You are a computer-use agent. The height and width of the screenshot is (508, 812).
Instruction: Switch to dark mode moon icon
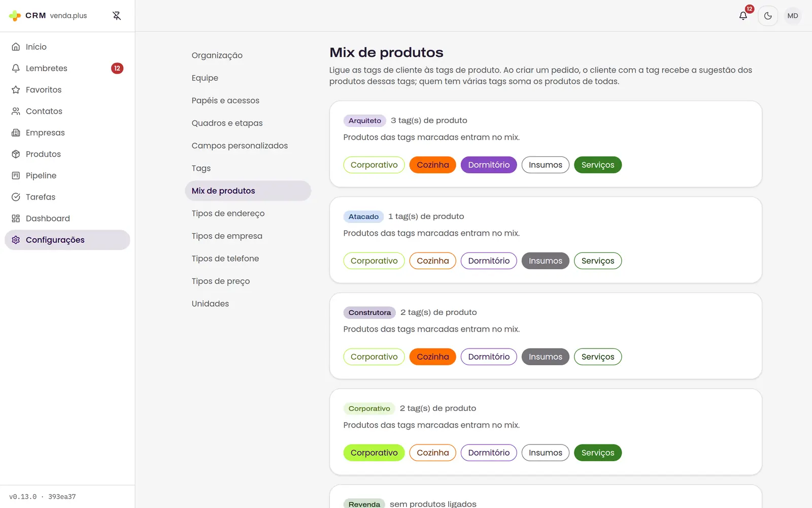tap(768, 16)
